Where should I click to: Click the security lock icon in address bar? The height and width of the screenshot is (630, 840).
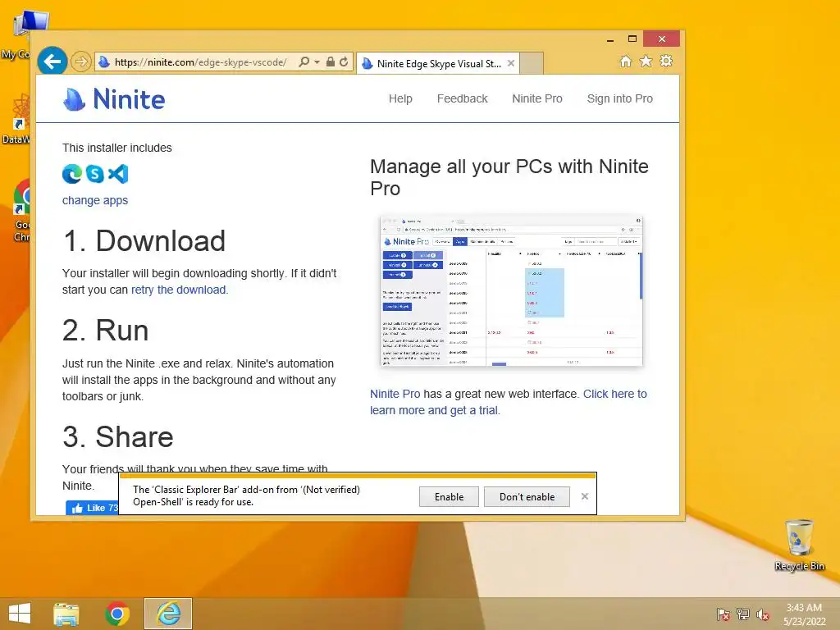pyautogui.click(x=331, y=62)
